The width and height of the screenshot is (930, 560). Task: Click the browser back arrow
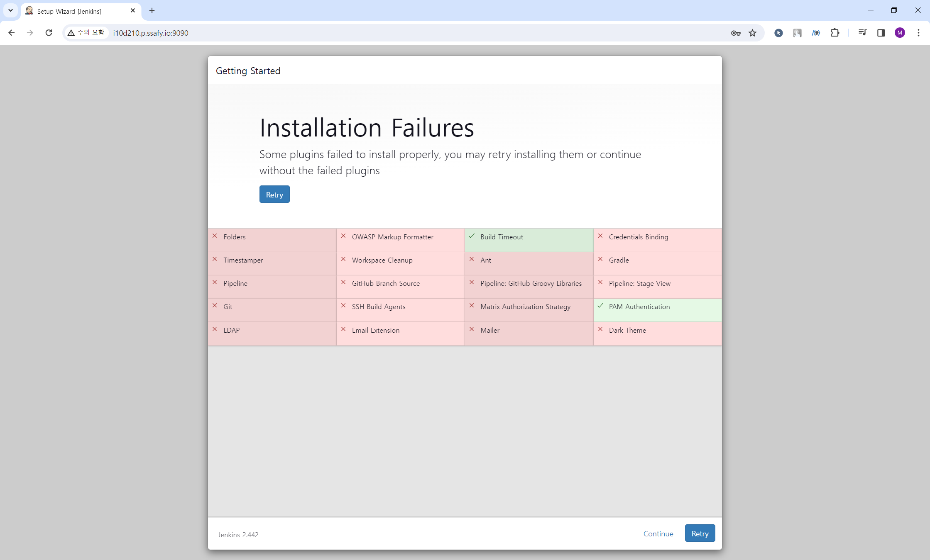point(12,33)
